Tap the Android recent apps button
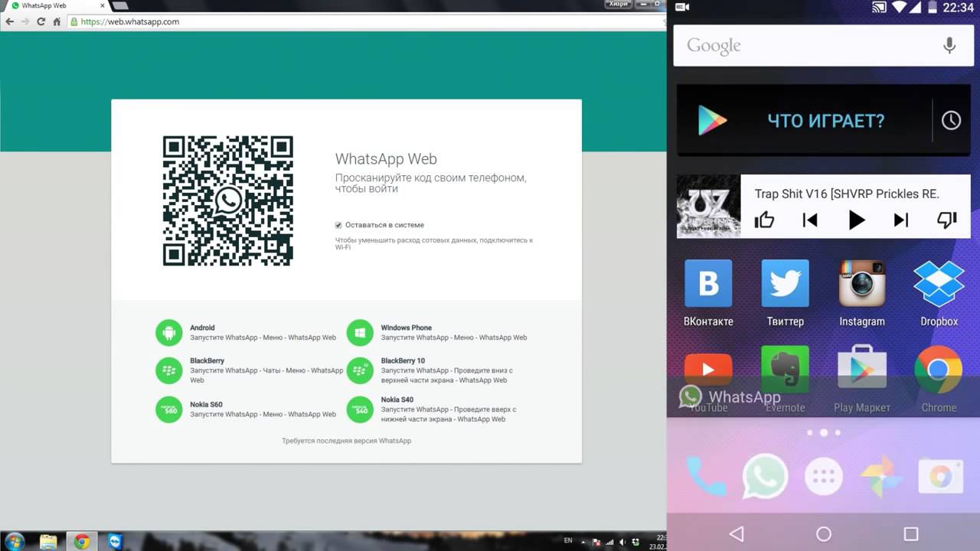 point(910,533)
